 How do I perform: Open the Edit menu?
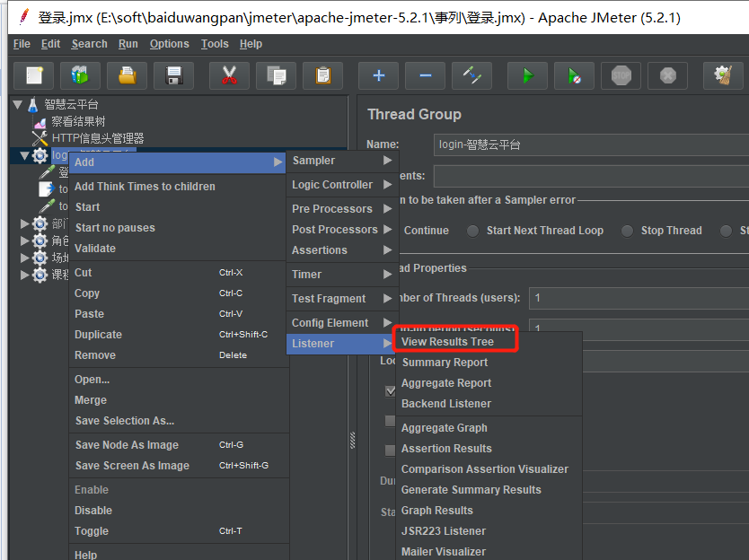[50, 44]
